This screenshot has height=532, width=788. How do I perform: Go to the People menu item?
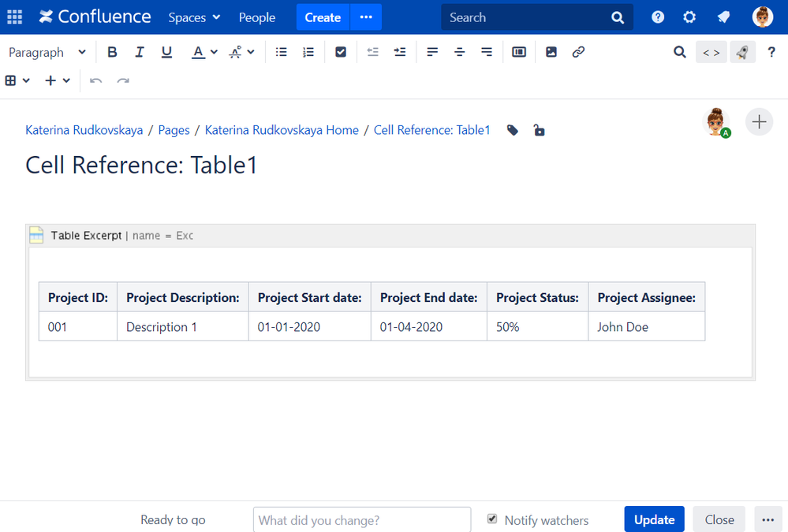257,17
